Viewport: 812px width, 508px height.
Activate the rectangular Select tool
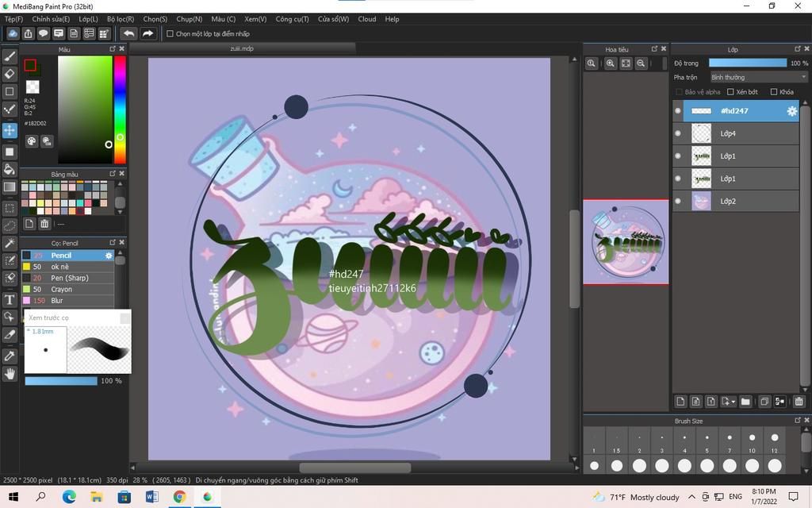10,209
